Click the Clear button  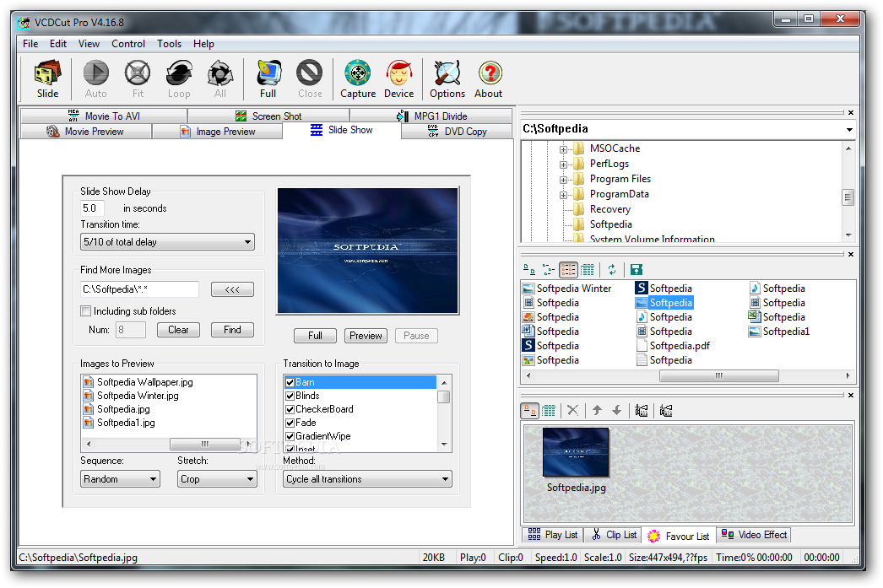click(178, 330)
